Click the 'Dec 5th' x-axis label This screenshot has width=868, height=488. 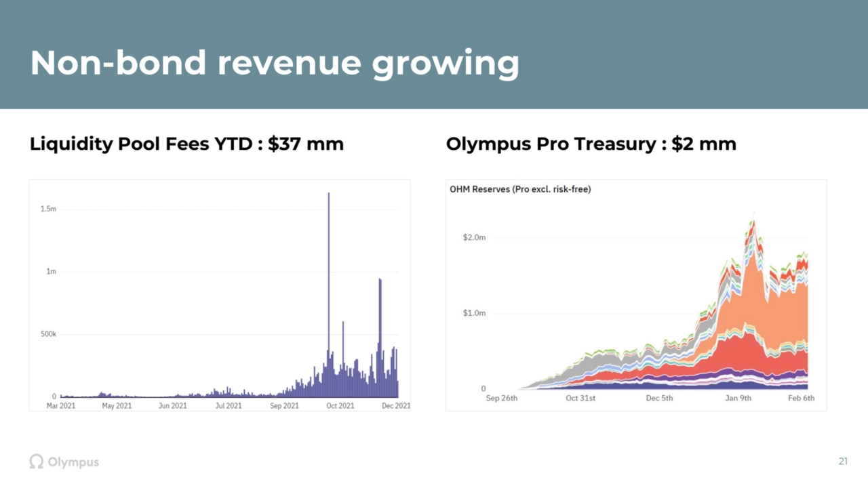(659, 399)
